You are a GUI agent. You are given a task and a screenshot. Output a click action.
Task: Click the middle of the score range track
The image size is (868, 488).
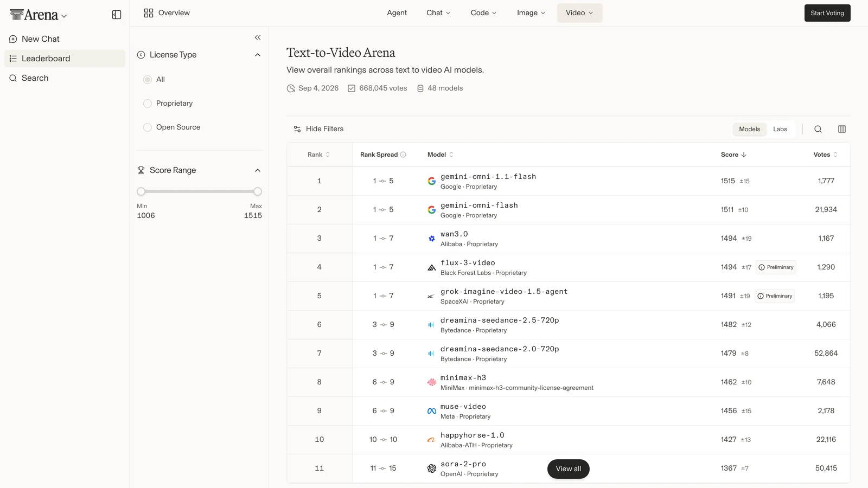[199, 191]
